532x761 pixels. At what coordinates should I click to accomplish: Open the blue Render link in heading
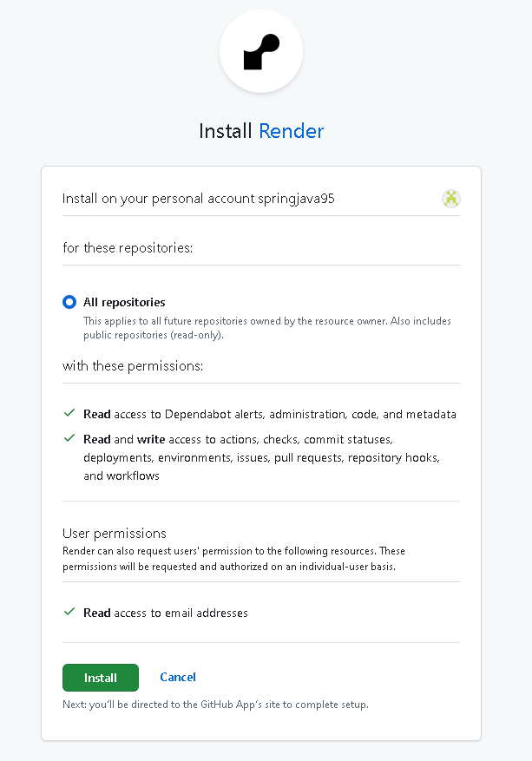[x=292, y=131]
